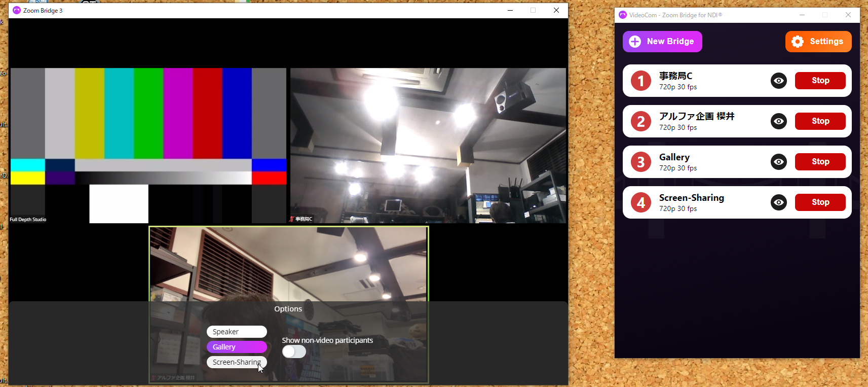Viewport: 868px width, 387px height.
Task: Click the Full Depth Studio name label
Action: click(x=28, y=220)
